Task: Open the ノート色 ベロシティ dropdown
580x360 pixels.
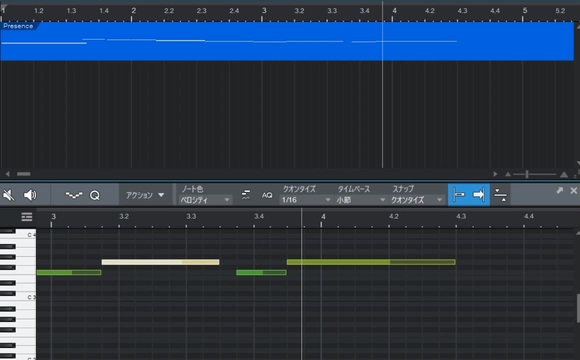Action: [x=205, y=200]
